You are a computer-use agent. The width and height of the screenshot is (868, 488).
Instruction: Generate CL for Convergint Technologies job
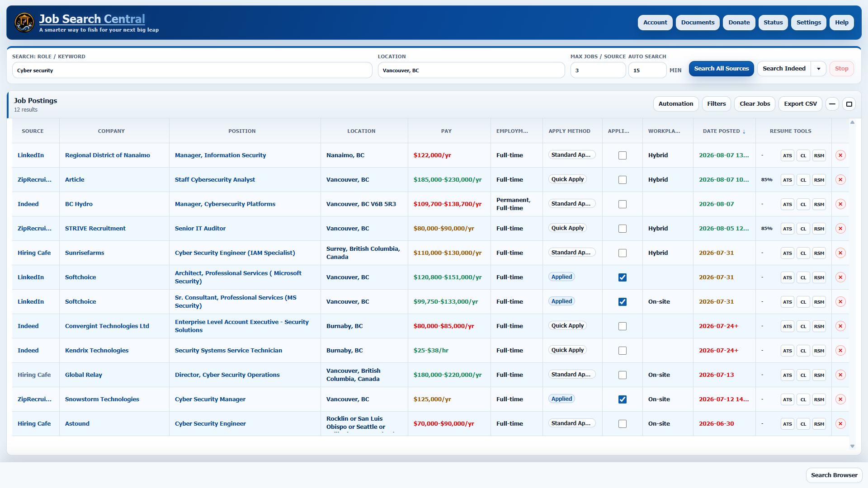point(803,326)
